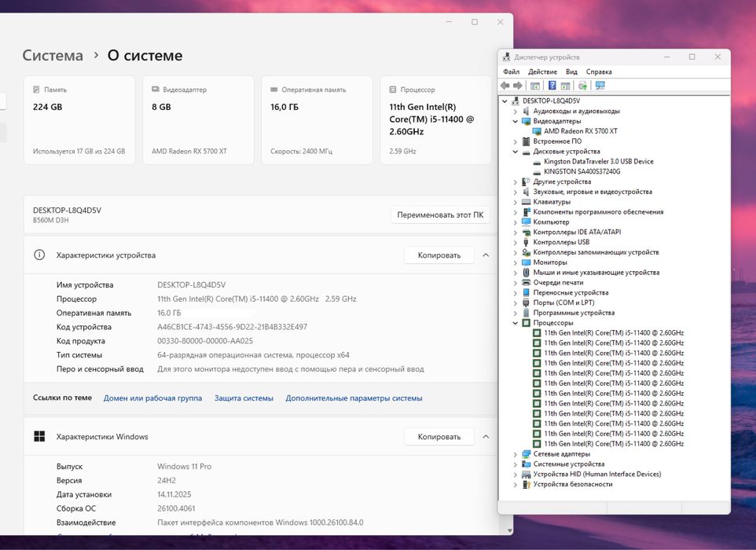Click the Windows logo beside Характеристики Windows
The height and width of the screenshot is (550, 756).
point(39,437)
